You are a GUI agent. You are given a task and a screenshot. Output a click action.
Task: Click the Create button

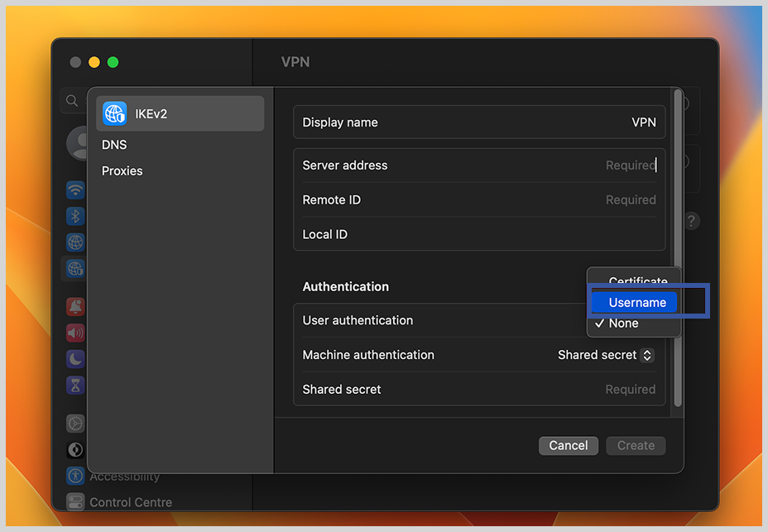[636, 446]
